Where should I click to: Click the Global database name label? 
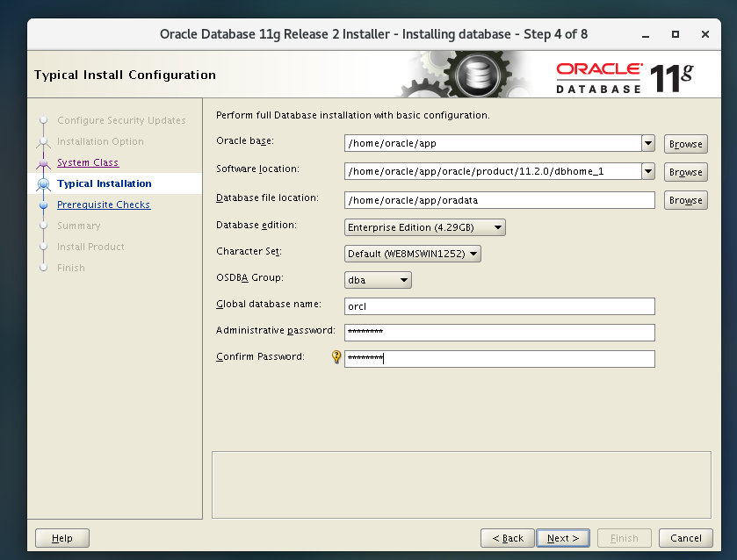point(269,304)
